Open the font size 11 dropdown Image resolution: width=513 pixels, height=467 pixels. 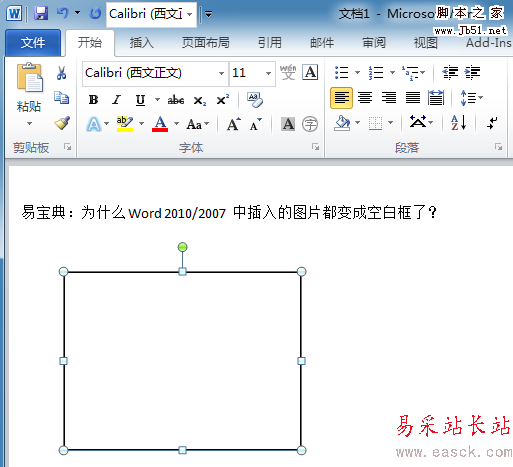(268, 73)
